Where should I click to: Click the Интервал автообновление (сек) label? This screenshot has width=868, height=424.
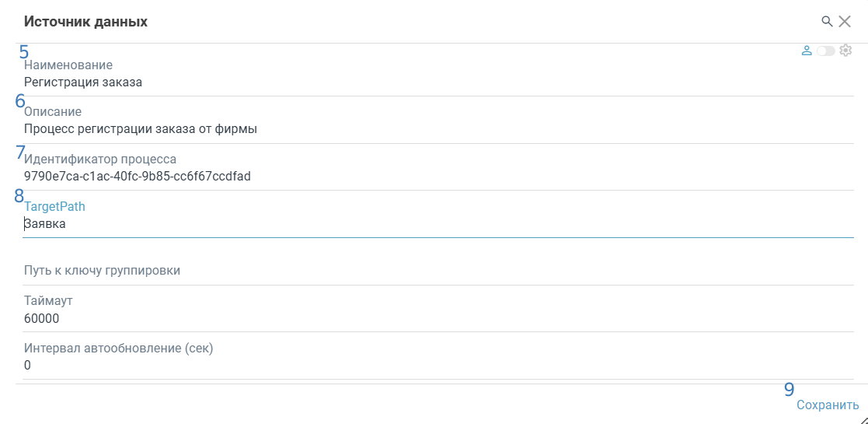tap(118, 349)
